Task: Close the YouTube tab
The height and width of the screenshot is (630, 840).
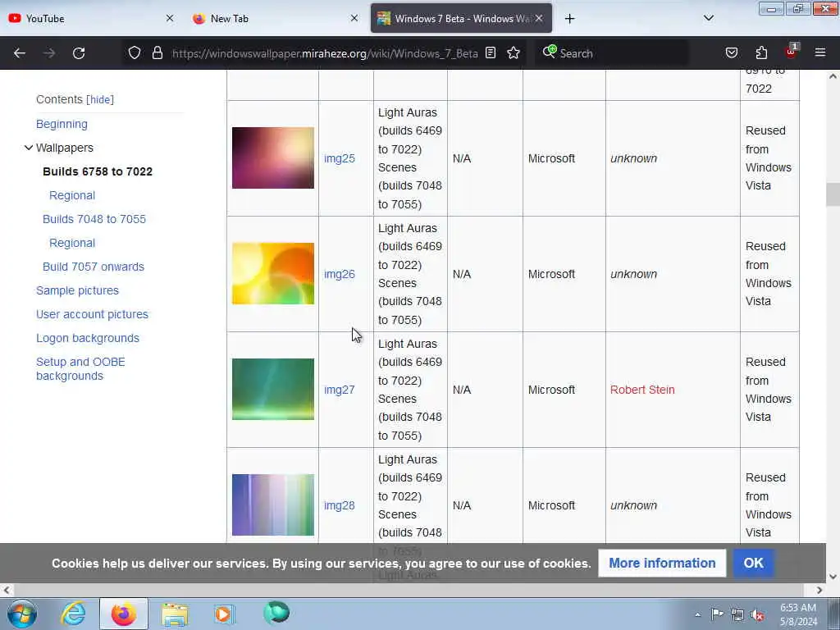Action: (170, 18)
